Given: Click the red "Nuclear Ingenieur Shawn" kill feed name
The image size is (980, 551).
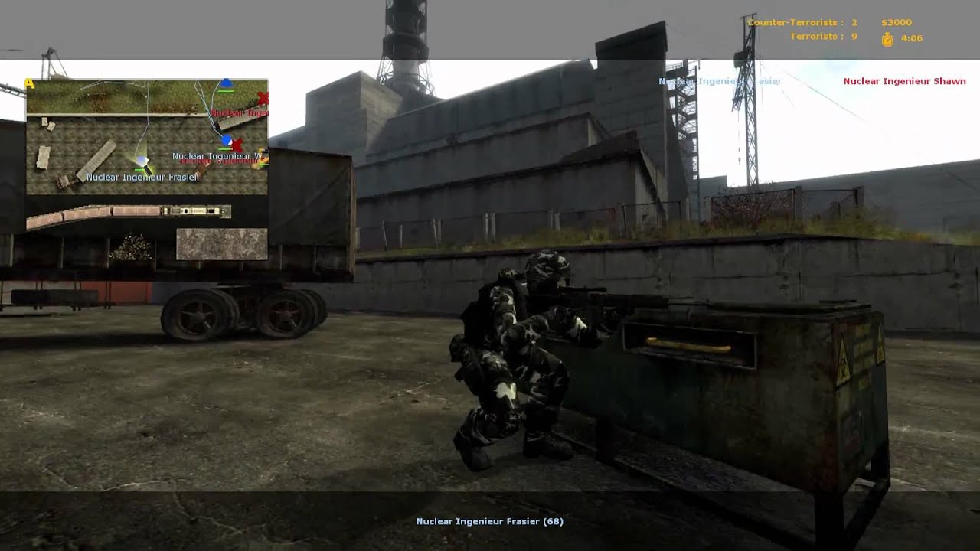Looking at the screenshot, I should [x=904, y=81].
